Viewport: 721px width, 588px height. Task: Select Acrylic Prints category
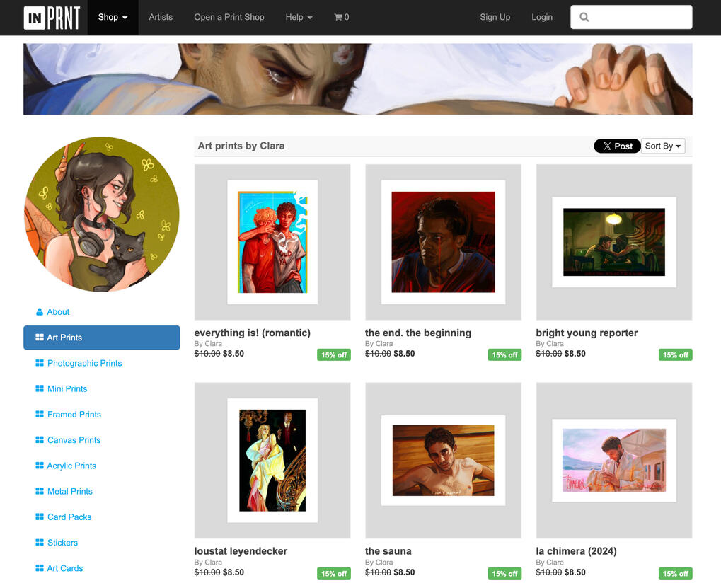click(x=102, y=466)
